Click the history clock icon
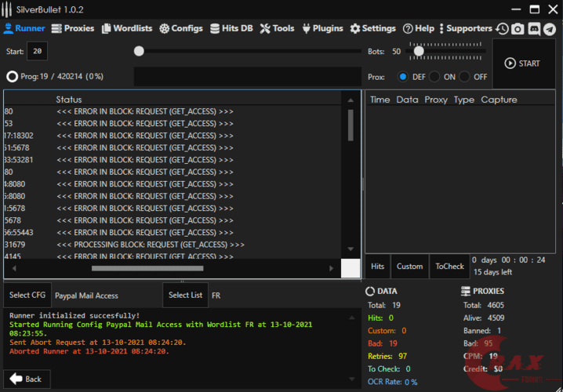Viewport: 563px width, 392px height. click(502, 29)
